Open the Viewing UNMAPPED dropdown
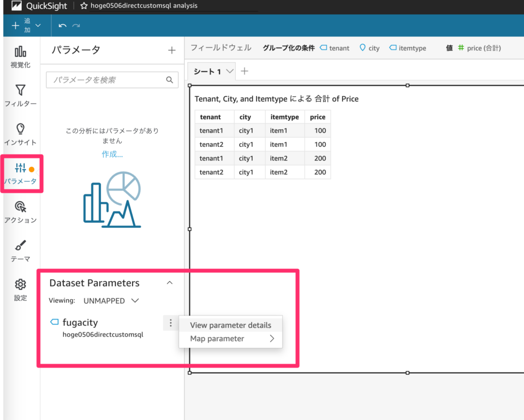The image size is (524, 420). (x=107, y=300)
